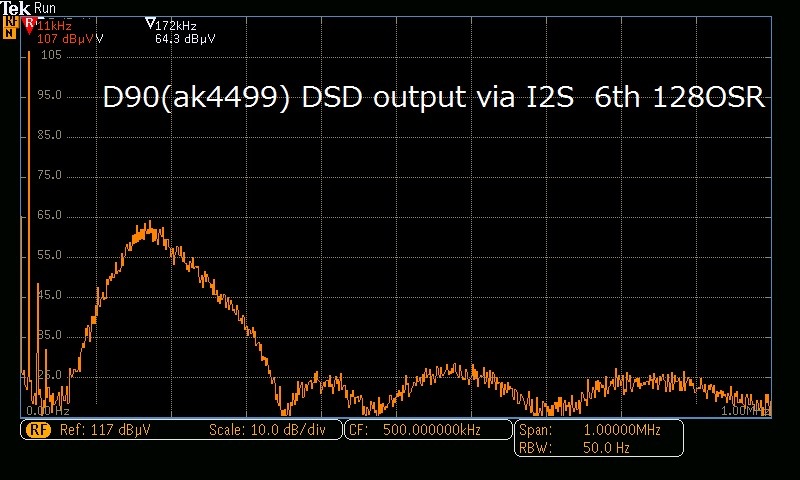Select the Ref: 117 dBµV readout

[105, 430]
